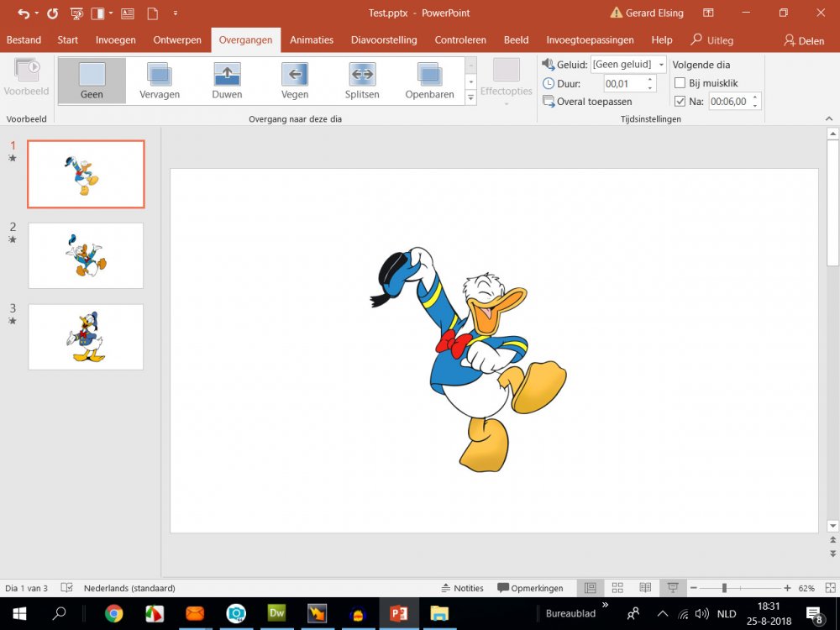Apply the Duwen transition
The image size is (840, 630).
tap(227, 81)
